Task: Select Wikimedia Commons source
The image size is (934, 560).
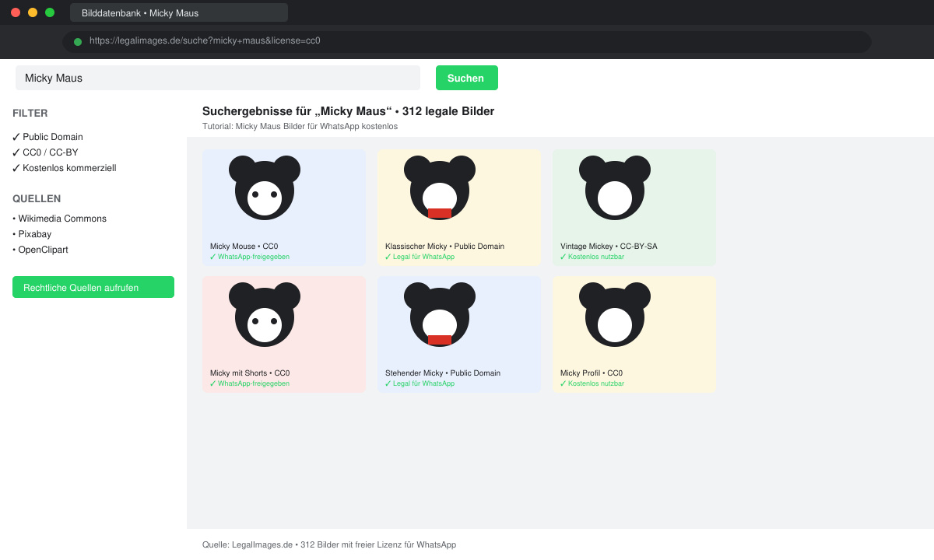Action: coord(59,219)
